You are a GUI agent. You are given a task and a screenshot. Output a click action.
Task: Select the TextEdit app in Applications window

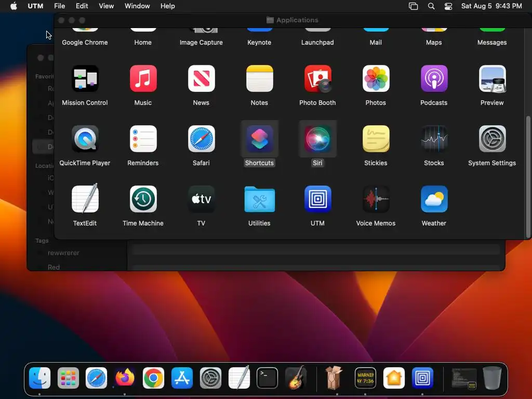coord(85,199)
